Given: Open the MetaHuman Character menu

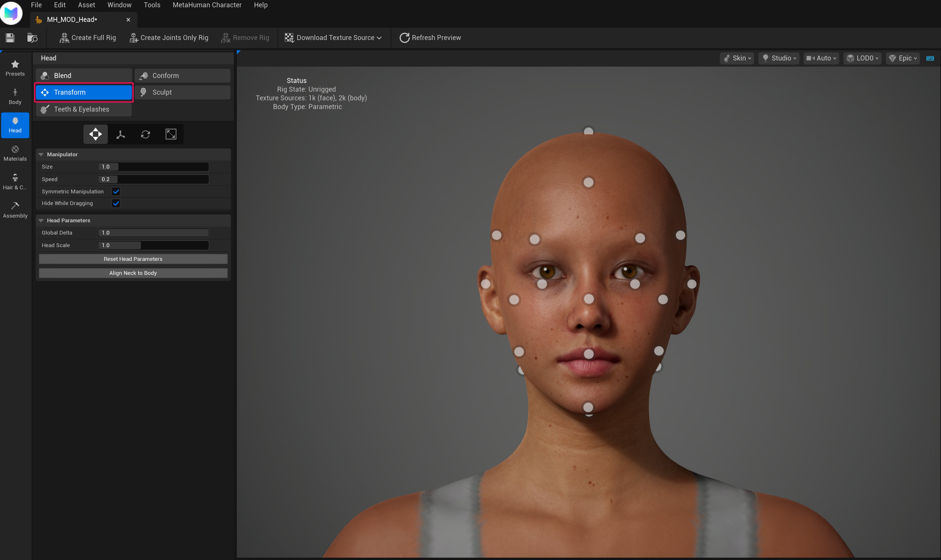Looking at the screenshot, I should tap(207, 5).
